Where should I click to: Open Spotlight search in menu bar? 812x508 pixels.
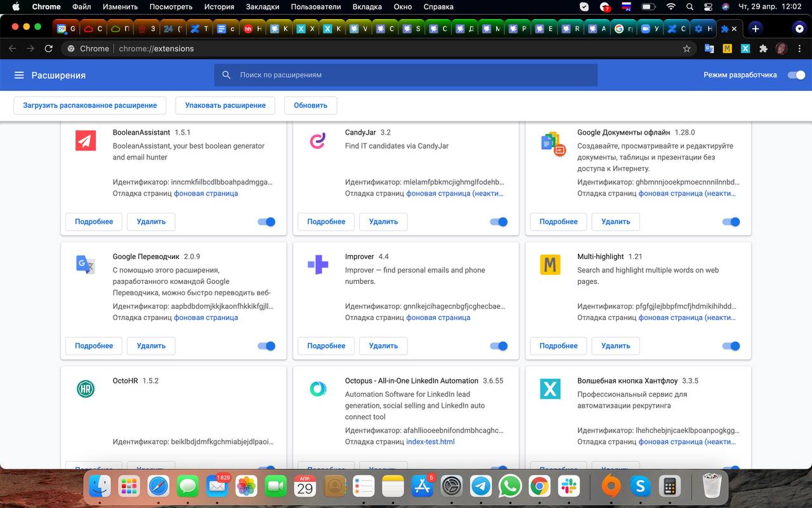[x=690, y=7]
